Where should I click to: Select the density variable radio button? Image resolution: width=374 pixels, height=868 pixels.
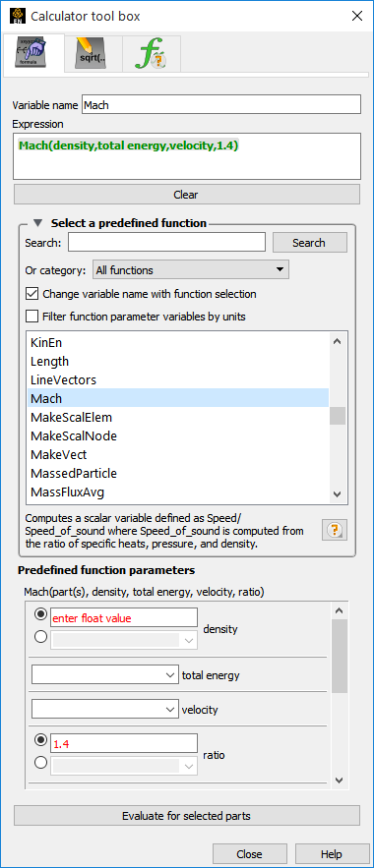[x=41, y=637]
